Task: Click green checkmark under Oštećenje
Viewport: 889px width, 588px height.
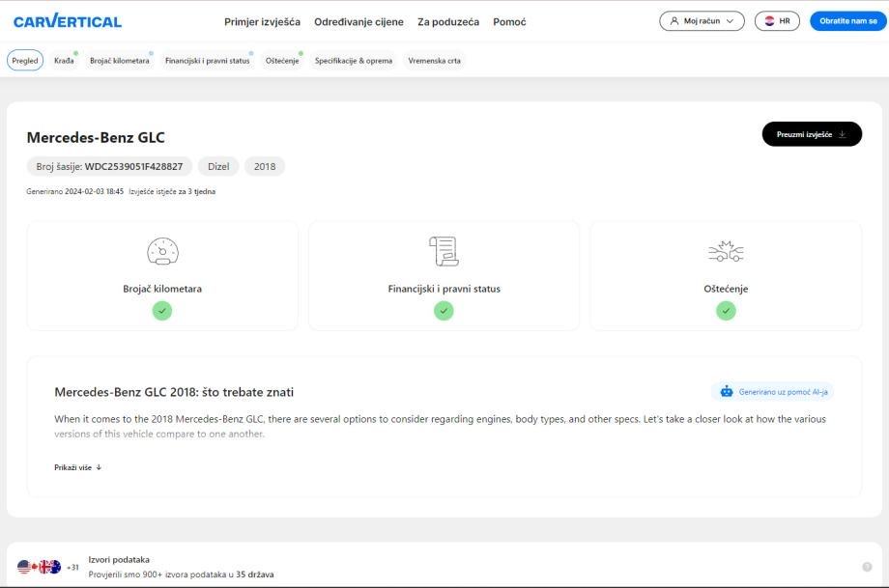Action: click(726, 311)
